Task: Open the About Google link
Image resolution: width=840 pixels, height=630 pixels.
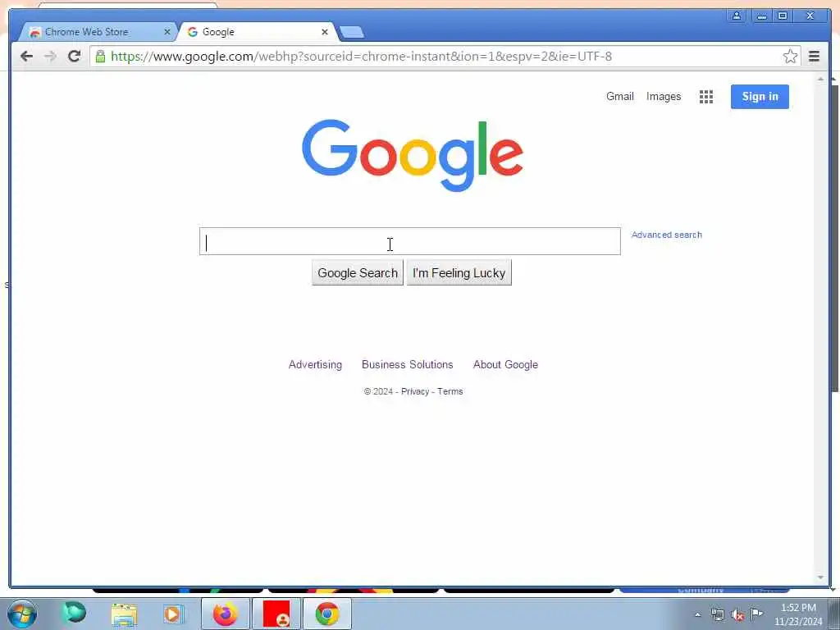Action: [505, 364]
